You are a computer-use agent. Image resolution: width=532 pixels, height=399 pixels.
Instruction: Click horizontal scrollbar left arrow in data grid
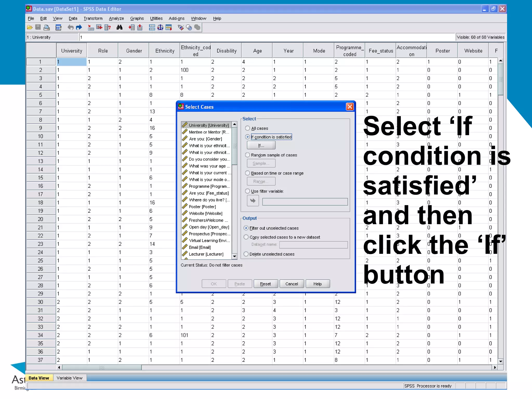[x=59, y=367]
